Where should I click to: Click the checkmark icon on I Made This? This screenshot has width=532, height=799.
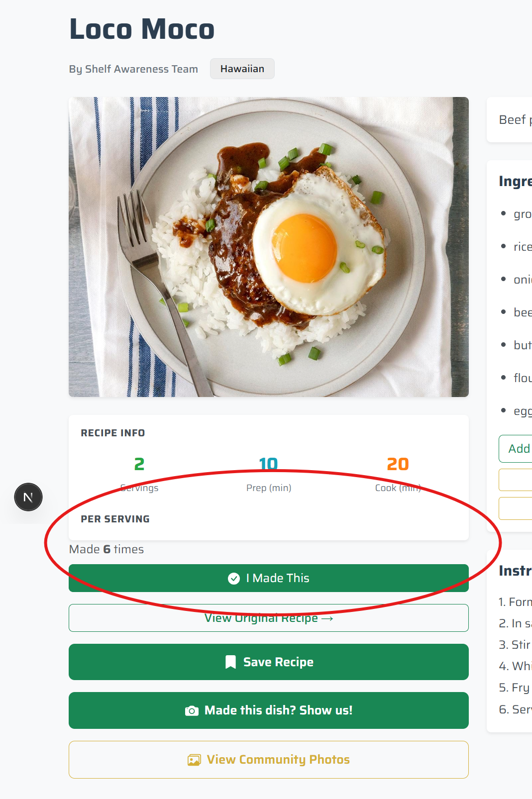233,578
